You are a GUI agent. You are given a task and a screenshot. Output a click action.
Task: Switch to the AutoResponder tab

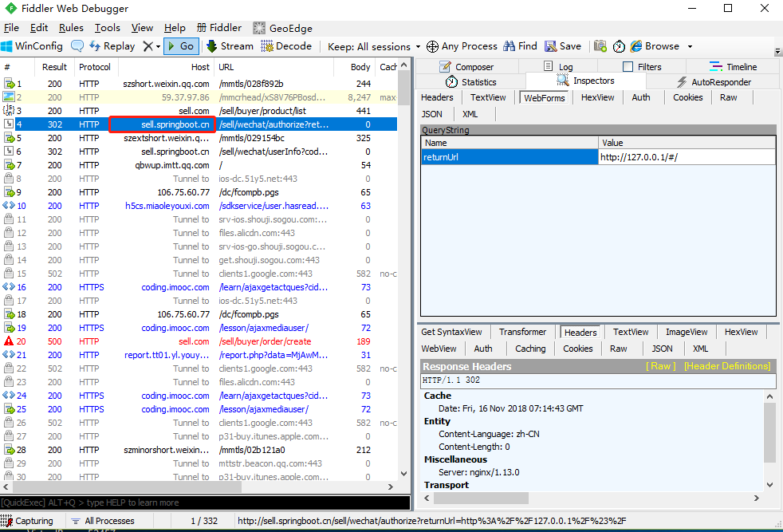coord(714,81)
